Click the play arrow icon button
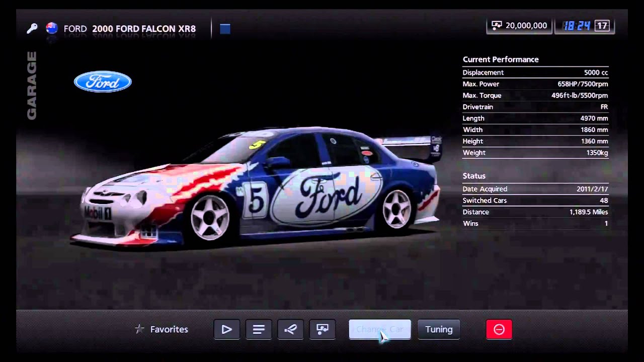The height and width of the screenshot is (362, 644). click(x=226, y=329)
